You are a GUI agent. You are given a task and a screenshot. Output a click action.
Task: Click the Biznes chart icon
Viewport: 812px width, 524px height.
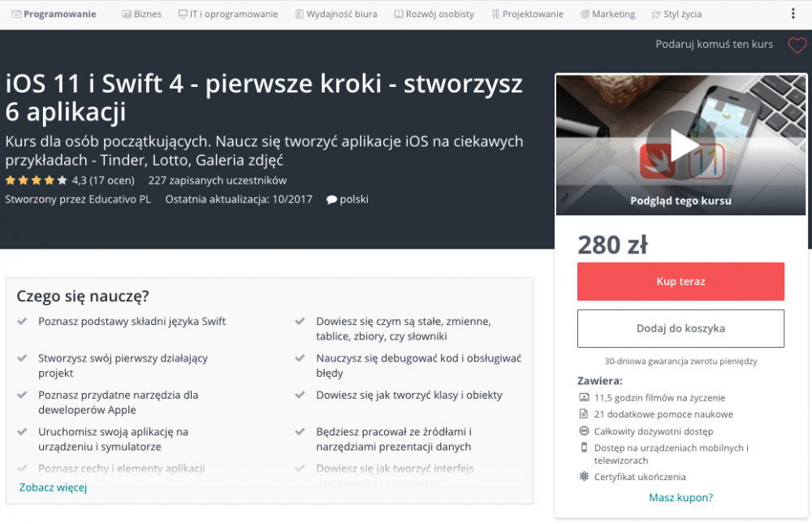[x=127, y=14]
